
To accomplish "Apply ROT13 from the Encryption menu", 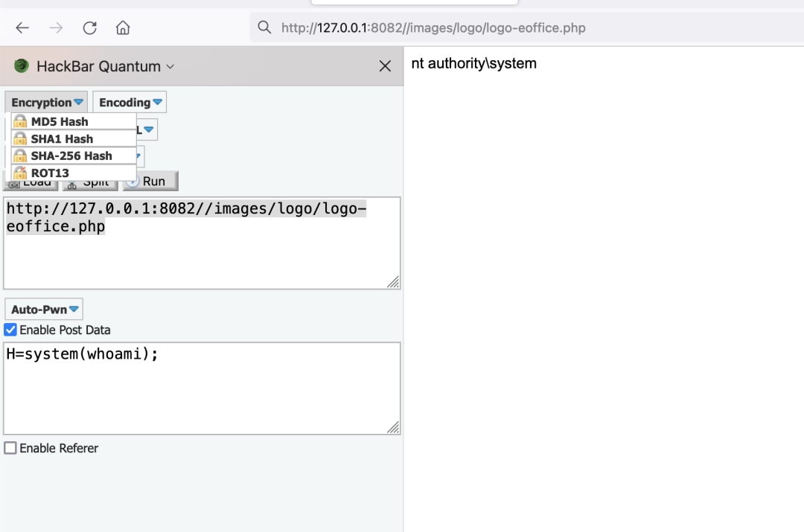I will tap(74, 173).
